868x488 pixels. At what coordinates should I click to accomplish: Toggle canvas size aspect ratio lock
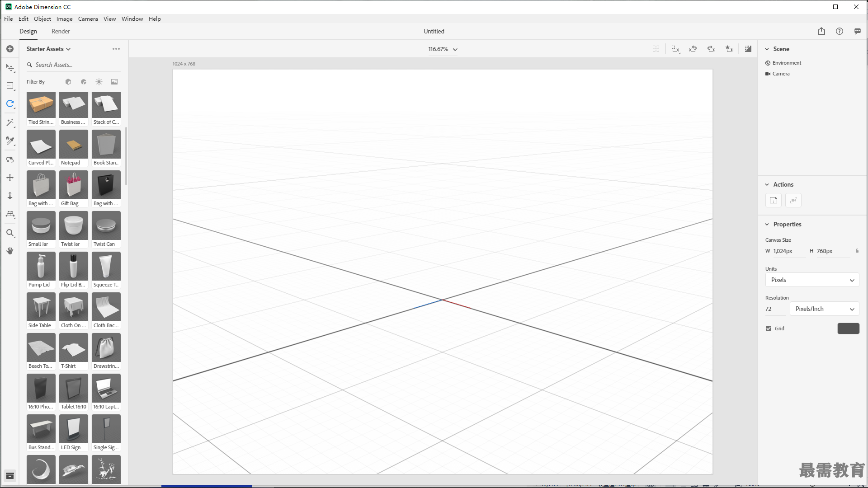pos(857,251)
